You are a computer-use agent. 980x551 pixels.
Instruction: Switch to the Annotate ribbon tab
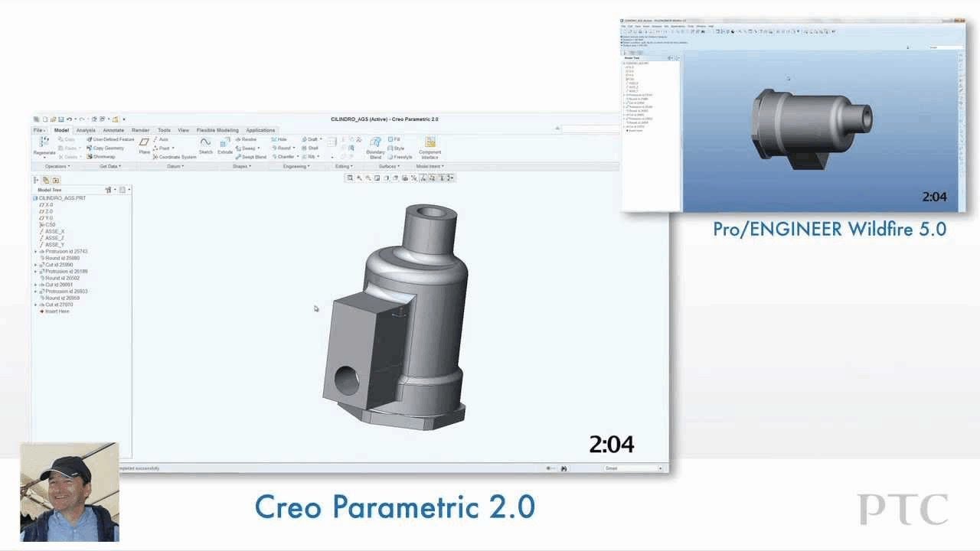(x=113, y=130)
